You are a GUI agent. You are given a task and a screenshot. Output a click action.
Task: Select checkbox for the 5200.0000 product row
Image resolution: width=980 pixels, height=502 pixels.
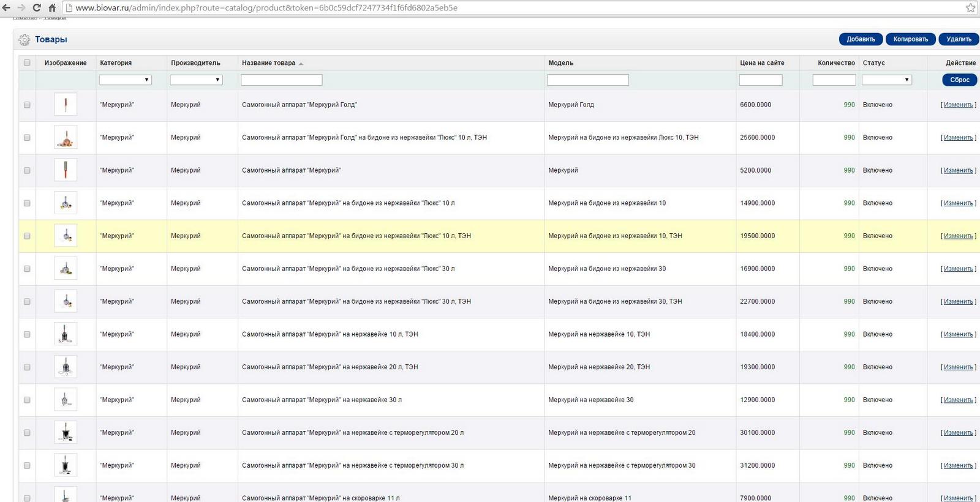27,170
